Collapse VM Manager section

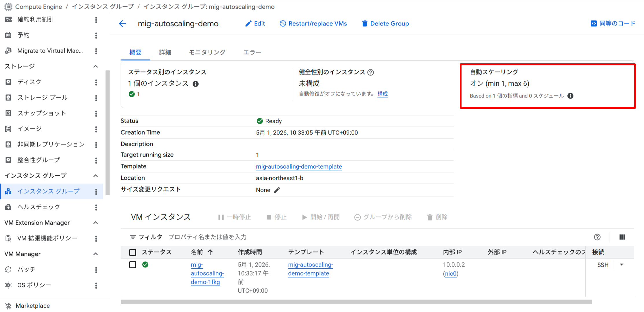click(95, 254)
